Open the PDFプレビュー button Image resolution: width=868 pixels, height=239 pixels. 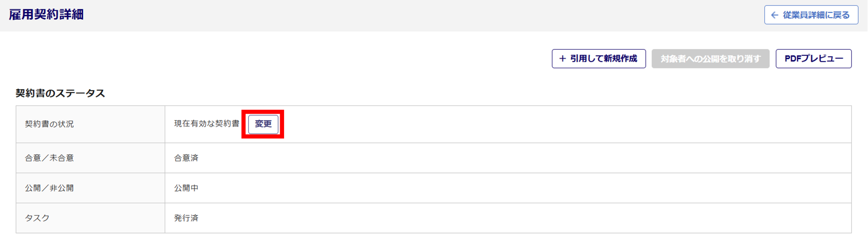[x=813, y=59]
